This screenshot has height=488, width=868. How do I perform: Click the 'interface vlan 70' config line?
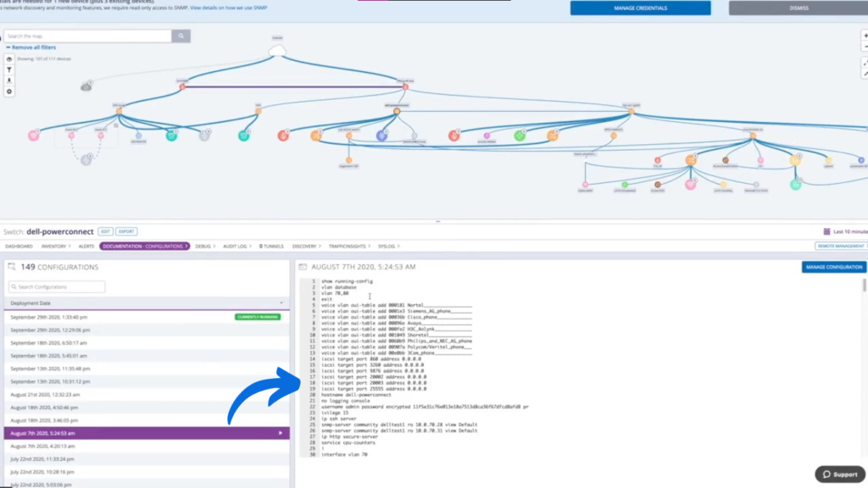coord(344,455)
